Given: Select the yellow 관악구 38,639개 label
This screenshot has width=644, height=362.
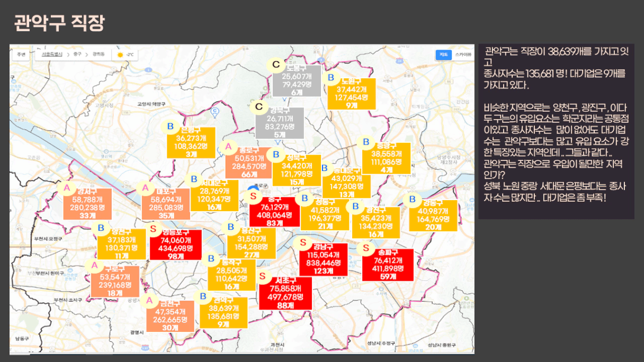Looking at the screenshot, I should 223,312.
